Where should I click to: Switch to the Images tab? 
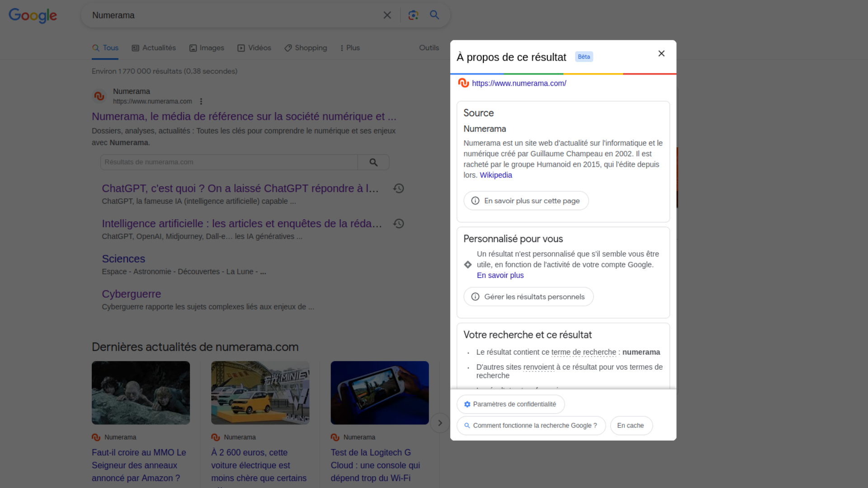click(x=207, y=48)
